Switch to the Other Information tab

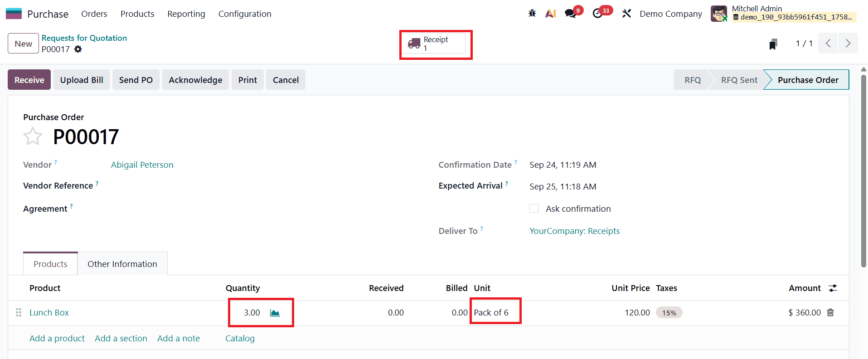[x=122, y=264]
